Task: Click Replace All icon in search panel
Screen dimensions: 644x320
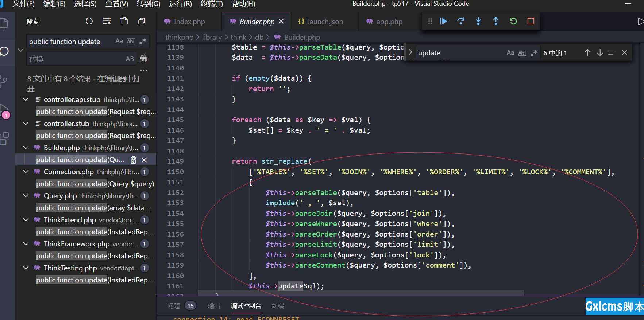Action: pos(143,59)
